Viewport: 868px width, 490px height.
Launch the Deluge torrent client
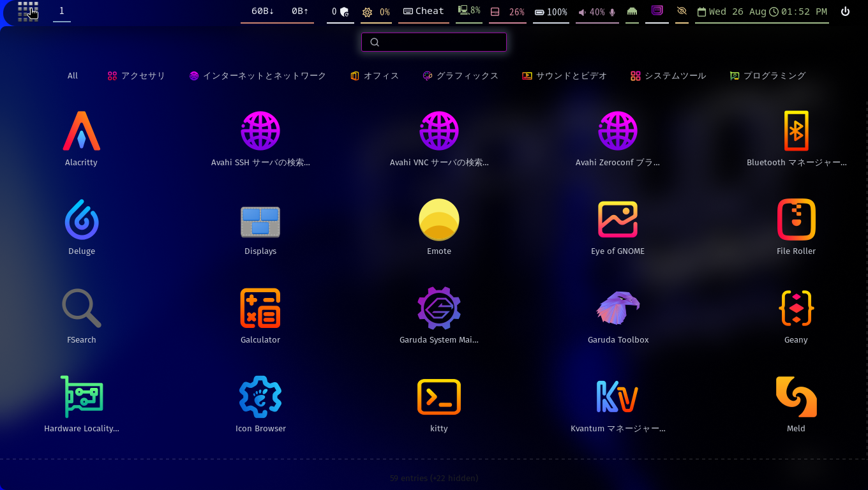point(82,227)
